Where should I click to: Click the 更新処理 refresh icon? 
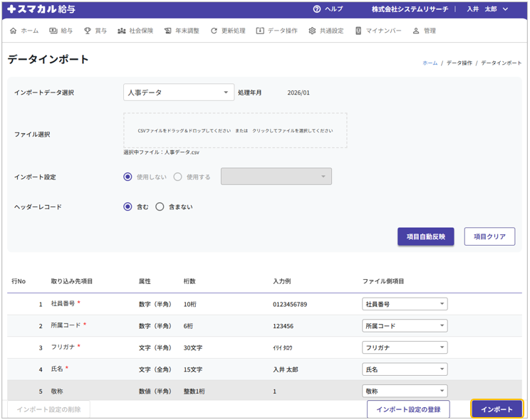pyautogui.click(x=214, y=31)
